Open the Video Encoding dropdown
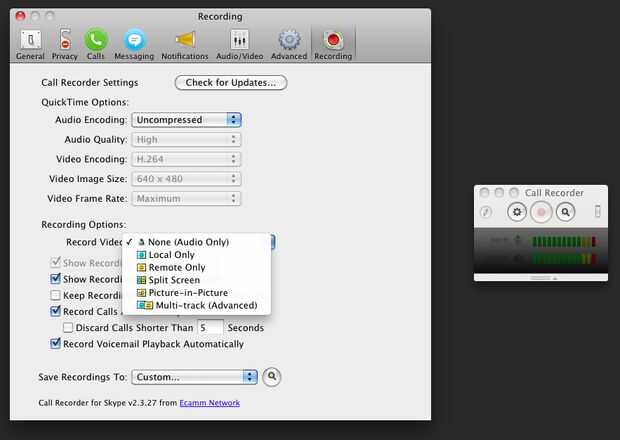The width and height of the screenshot is (620, 440). click(186, 159)
